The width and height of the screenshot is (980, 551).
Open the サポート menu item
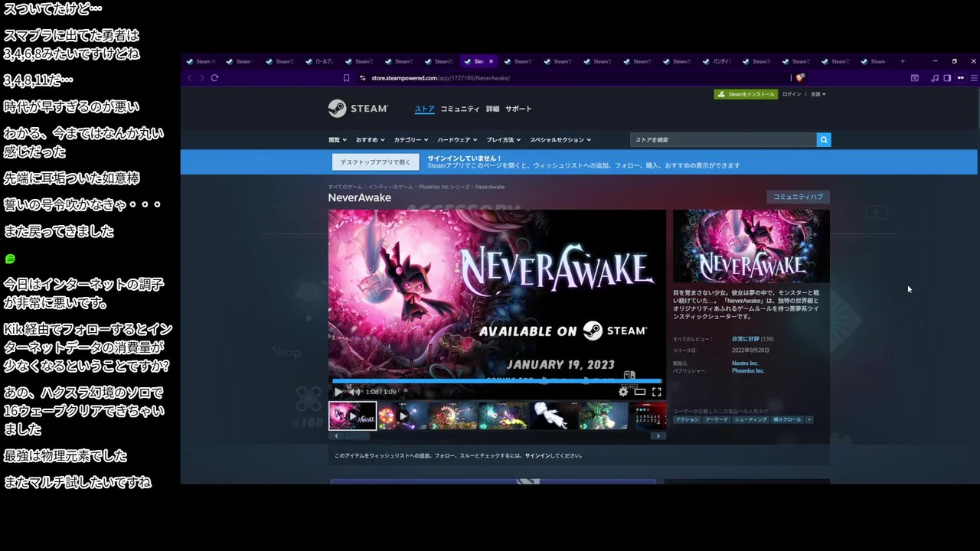click(x=518, y=109)
